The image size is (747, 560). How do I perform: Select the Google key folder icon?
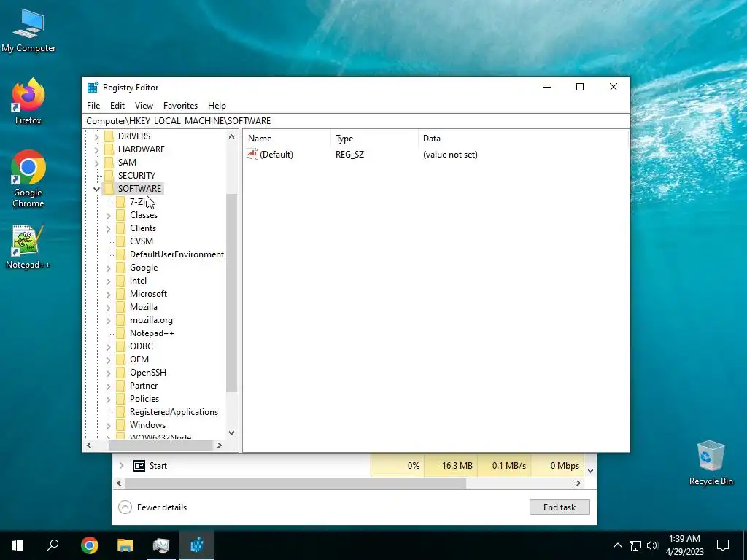121,268
